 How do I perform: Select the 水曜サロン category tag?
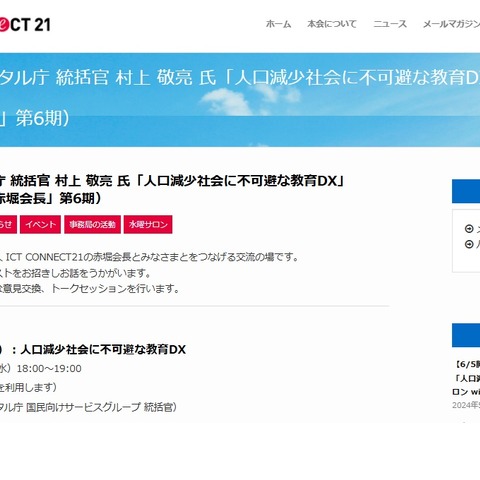click(148, 224)
